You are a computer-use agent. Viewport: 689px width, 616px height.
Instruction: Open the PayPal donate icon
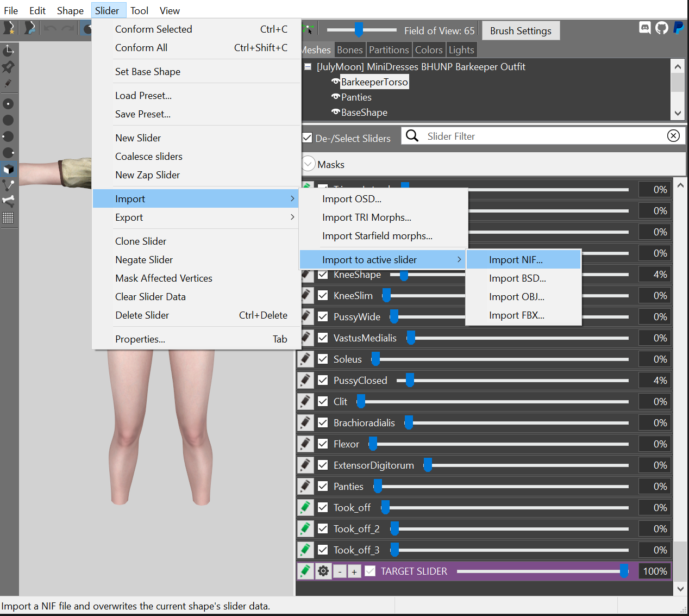pyautogui.click(x=679, y=28)
